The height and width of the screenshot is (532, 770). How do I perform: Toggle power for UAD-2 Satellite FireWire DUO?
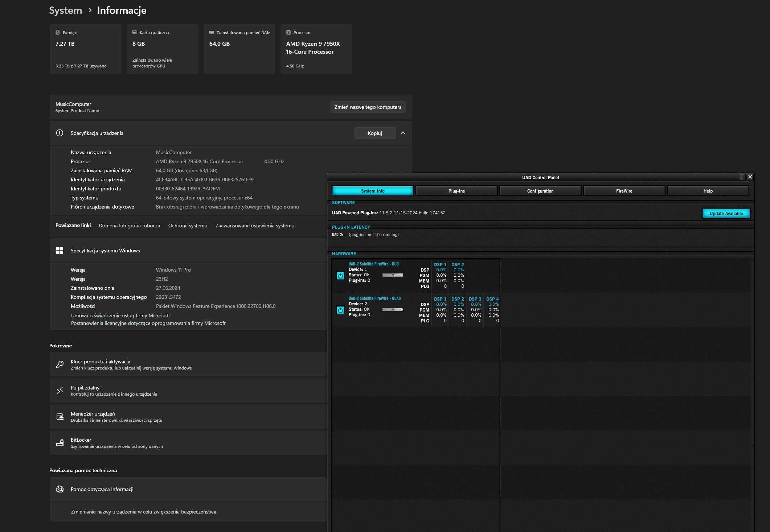[340, 276]
